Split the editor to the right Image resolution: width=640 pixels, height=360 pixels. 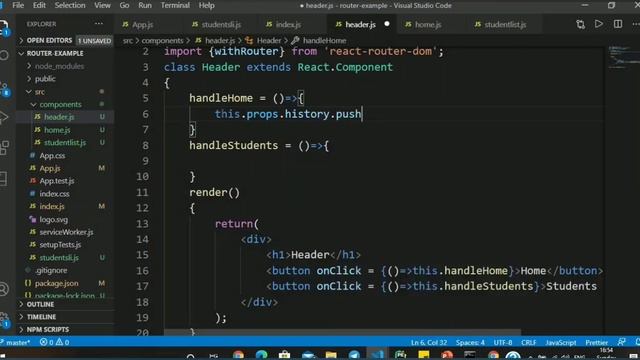pos(618,24)
